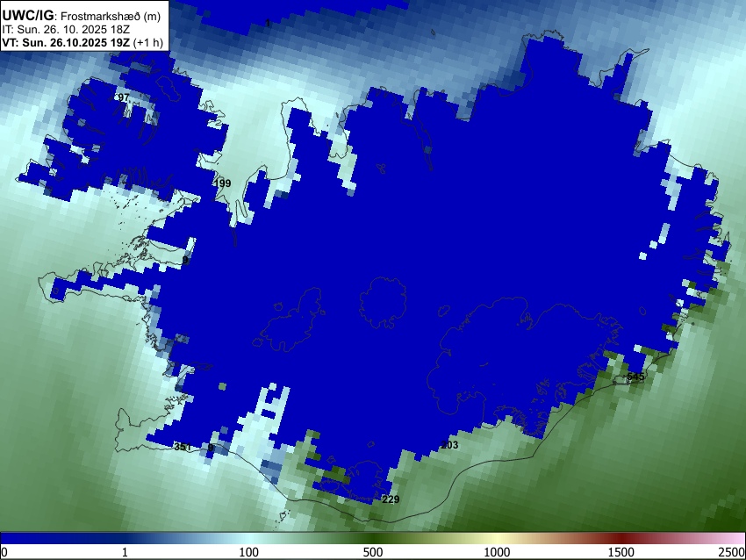Click the '(+1 h)' forecast offset text
Screen dimensions: 746x560
(148, 42)
